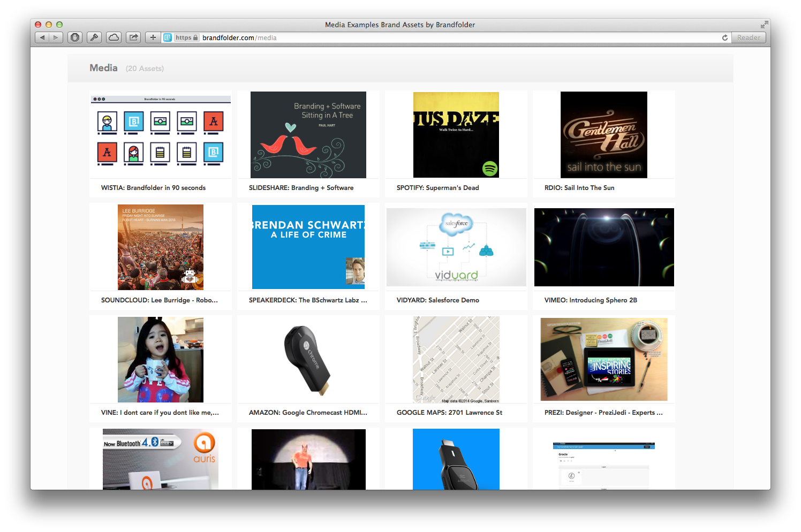
Task: Open the Google Chromecast product thumbnail
Action: point(308,360)
